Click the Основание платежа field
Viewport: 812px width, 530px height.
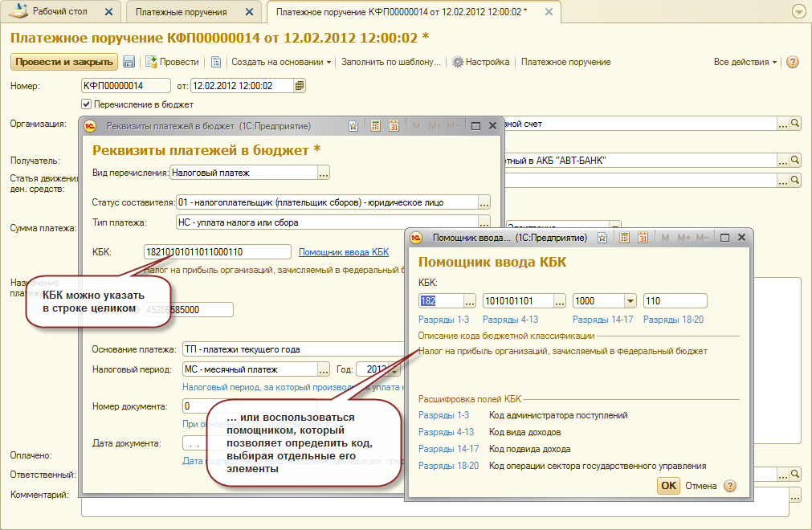pos(293,349)
